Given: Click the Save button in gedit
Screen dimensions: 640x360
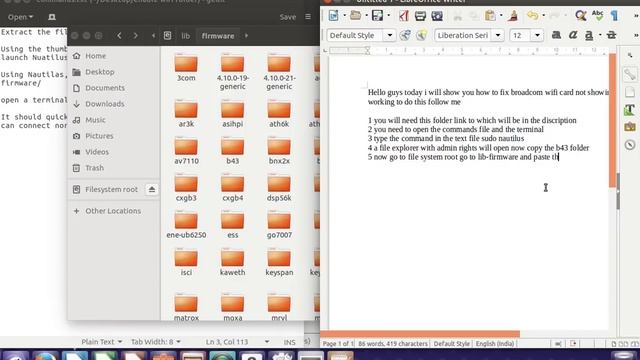Looking at the screenshot, I should pyautogui.click(x=288, y=17).
